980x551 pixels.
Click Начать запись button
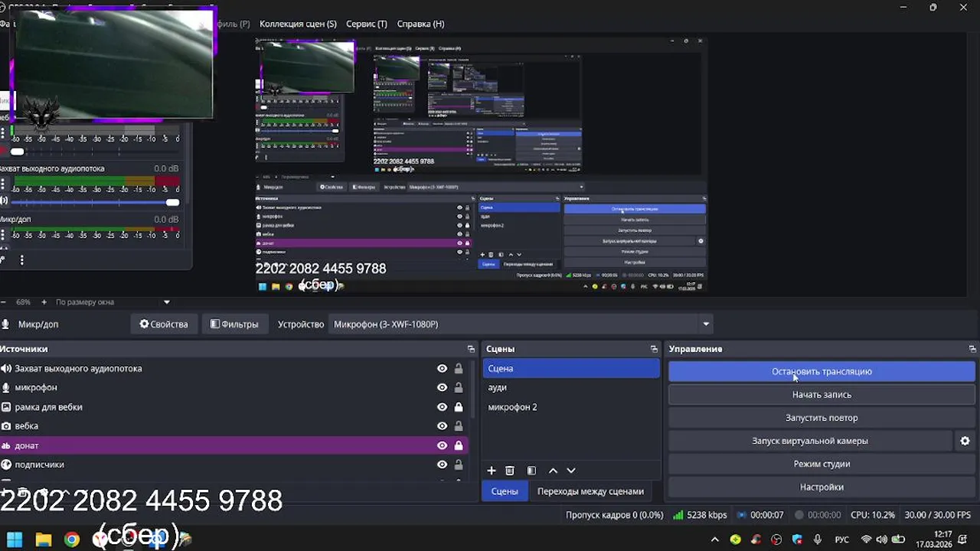click(822, 395)
